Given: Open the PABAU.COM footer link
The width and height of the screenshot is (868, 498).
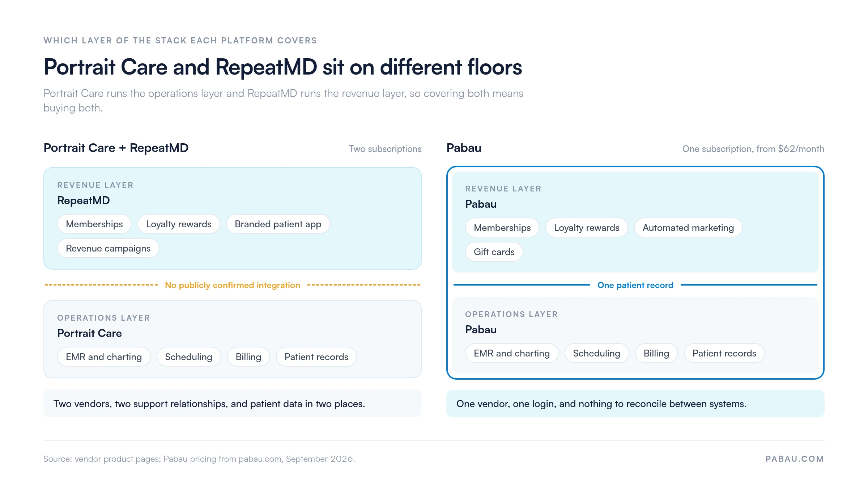Looking at the screenshot, I should point(795,459).
